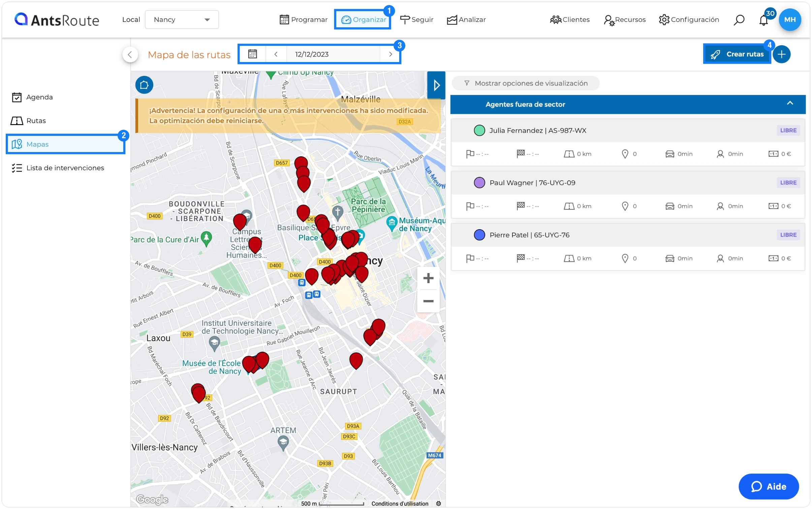Click the red pin near D657
Image resolution: width=812 pixels, height=509 pixels.
pyautogui.click(x=301, y=163)
